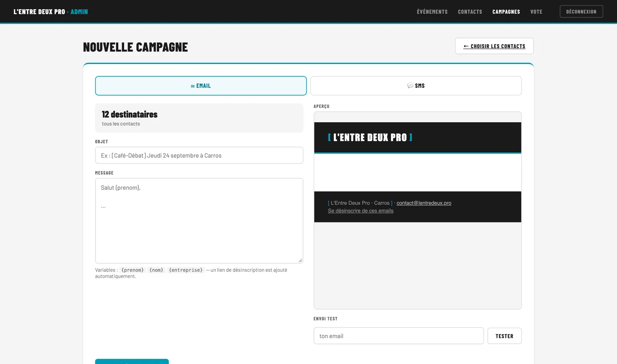Click Choisir les contacts button

[x=494, y=46]
